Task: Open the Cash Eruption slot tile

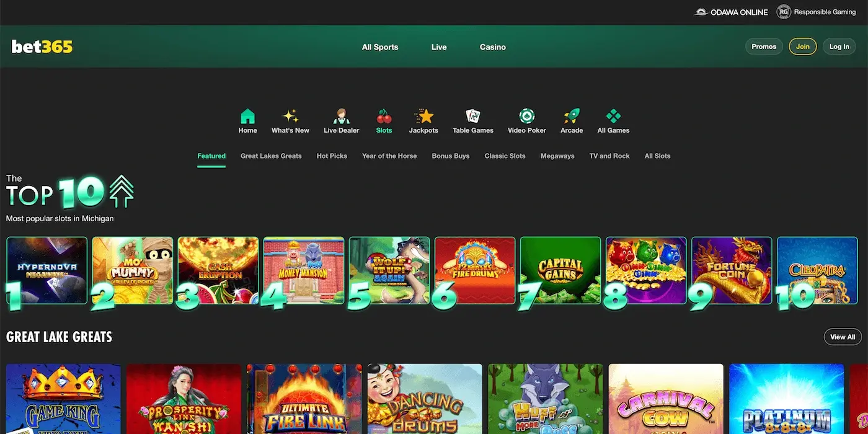Action: click(x=218, y=270)
